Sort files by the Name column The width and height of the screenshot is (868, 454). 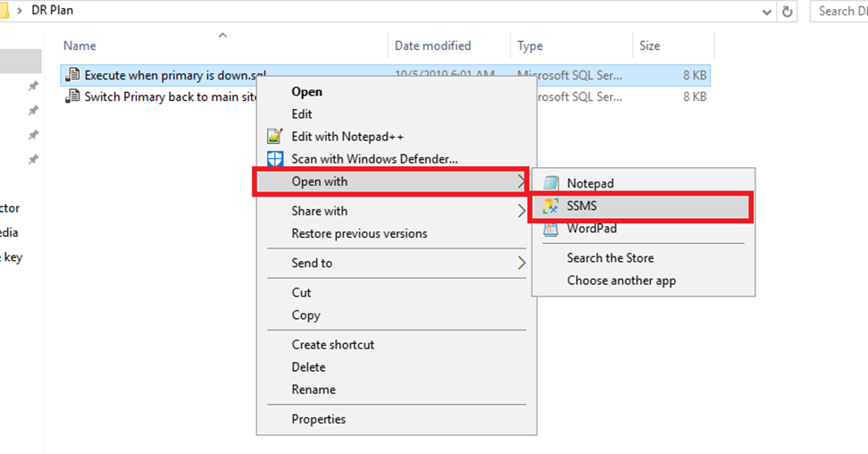coord(79,46)
